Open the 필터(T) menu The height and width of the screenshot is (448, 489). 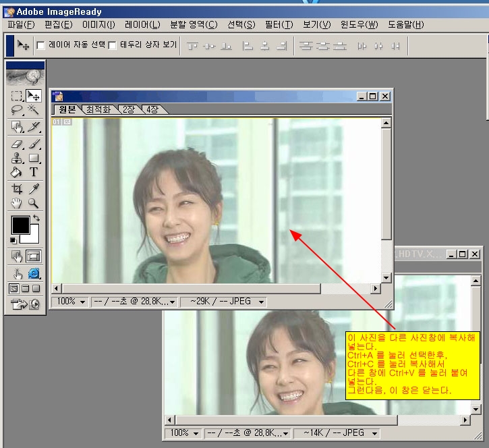[279, 24]
